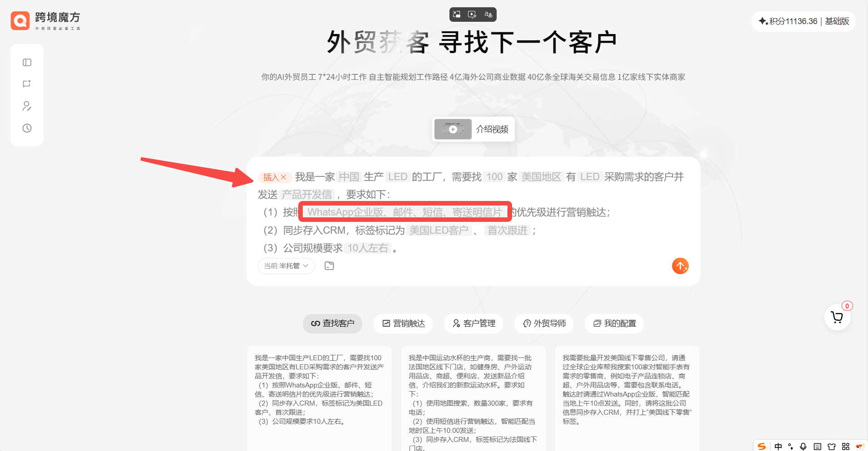
Task: Expand the 当前:半托管 mode dropdown
Action: click(286, 266)
